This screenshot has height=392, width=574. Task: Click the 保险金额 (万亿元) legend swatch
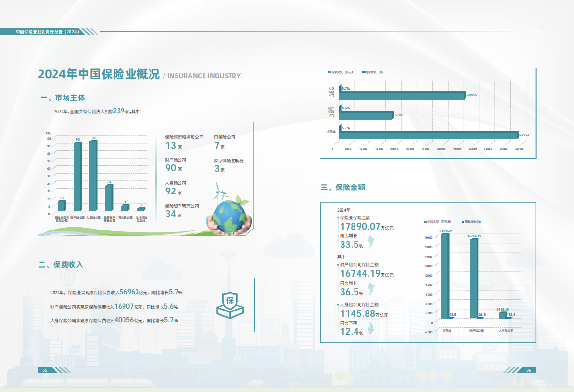pyautogui.click(x=425, y=222)
